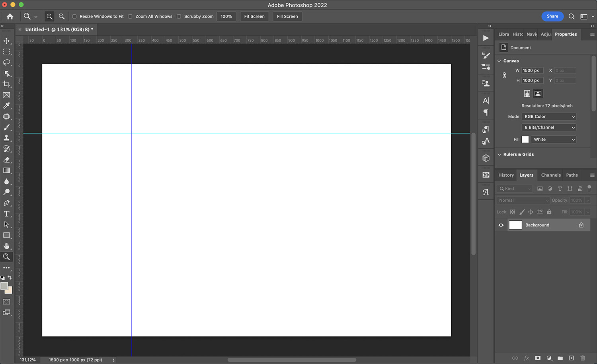Select the Move tool
597x364 pixels.
[6, 41]
